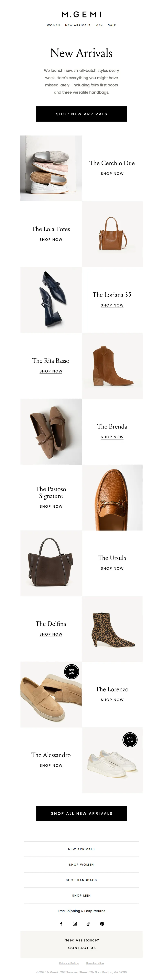
Task: Open the Facebook social icon
Action: pyautogui.click(x=61, y=924)
